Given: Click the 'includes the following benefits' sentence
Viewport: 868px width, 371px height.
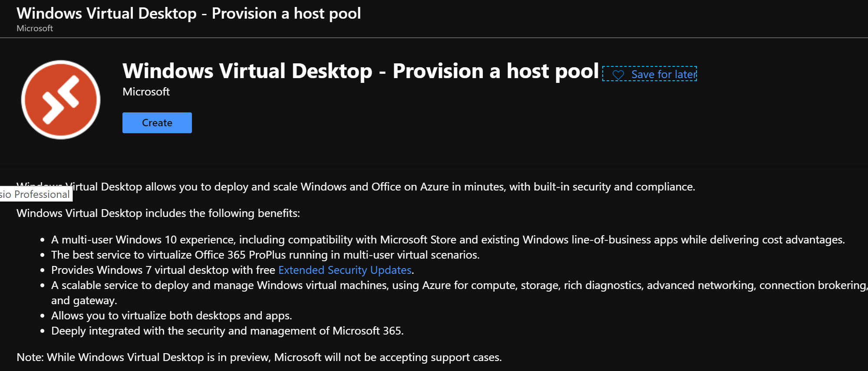Looking at the screenshot, I should tap(158, 213).
